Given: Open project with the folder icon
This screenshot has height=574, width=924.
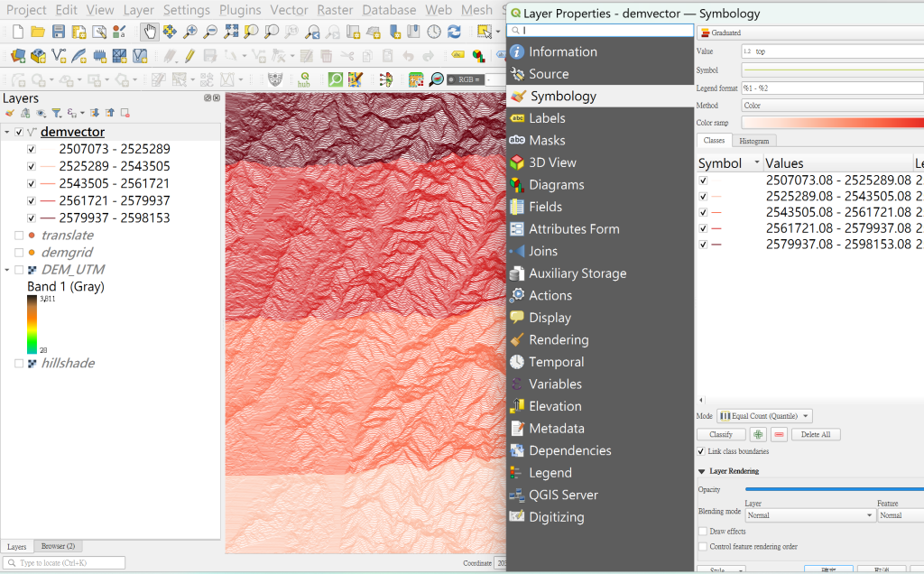Looking at the screenshot, I should coord(38,32).
